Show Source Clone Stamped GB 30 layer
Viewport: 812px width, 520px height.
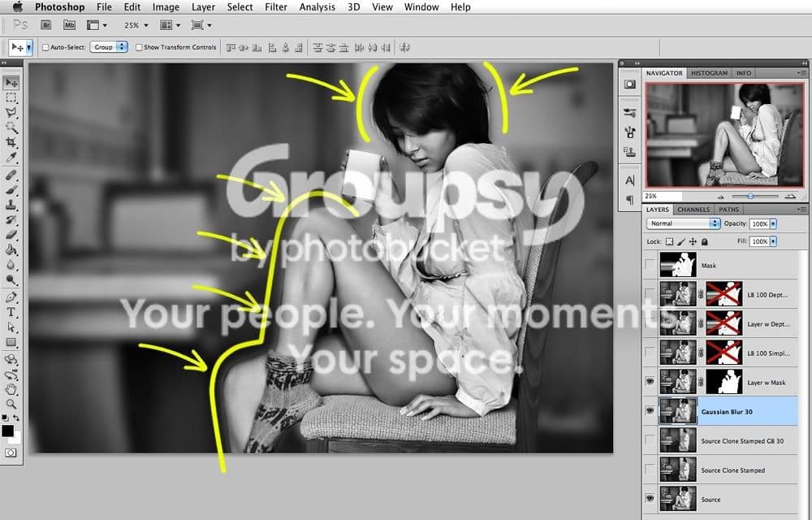[x=650, y=440]
